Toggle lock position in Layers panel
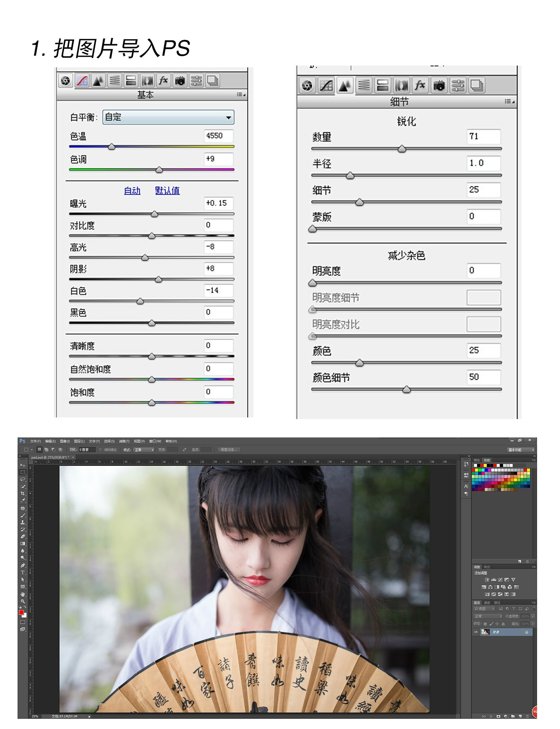The width and height of the screenshot is (560, 729). (497, 624)
